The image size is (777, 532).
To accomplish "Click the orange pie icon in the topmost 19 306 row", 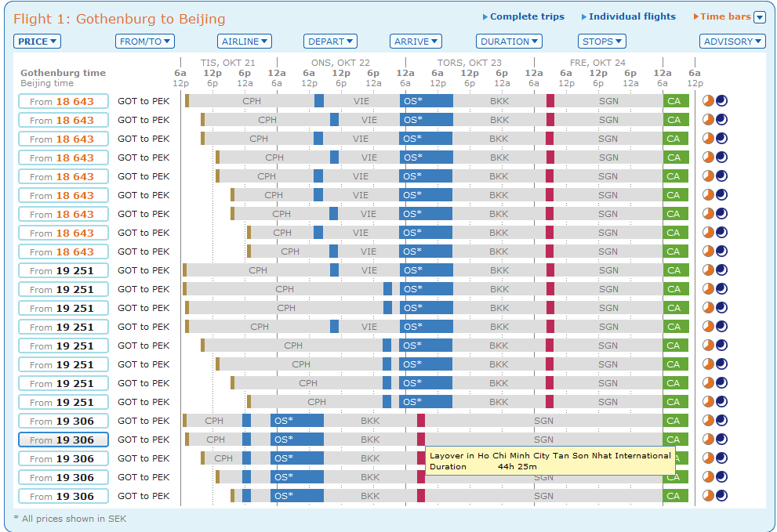I will [x=708, y=421].
